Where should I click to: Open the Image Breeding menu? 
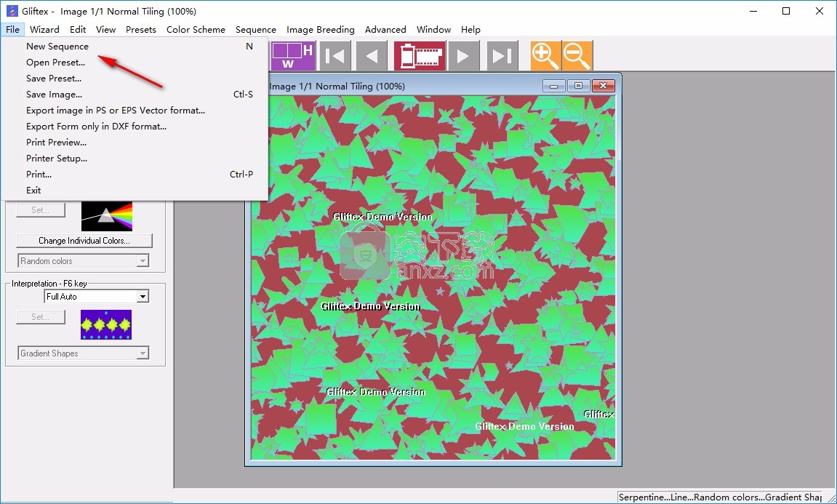pyautogui.click(x=320, y=29)
